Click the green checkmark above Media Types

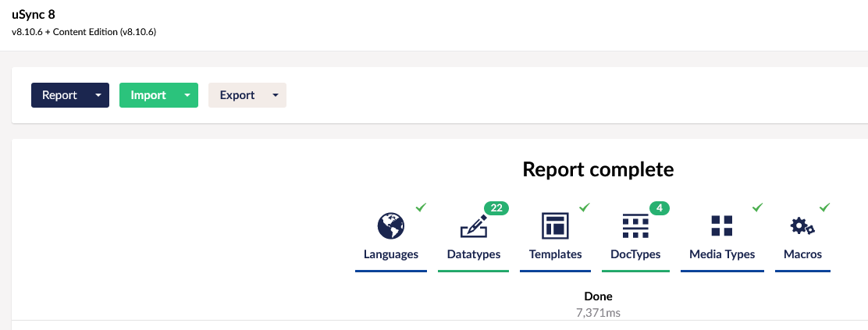click(758, 207)
